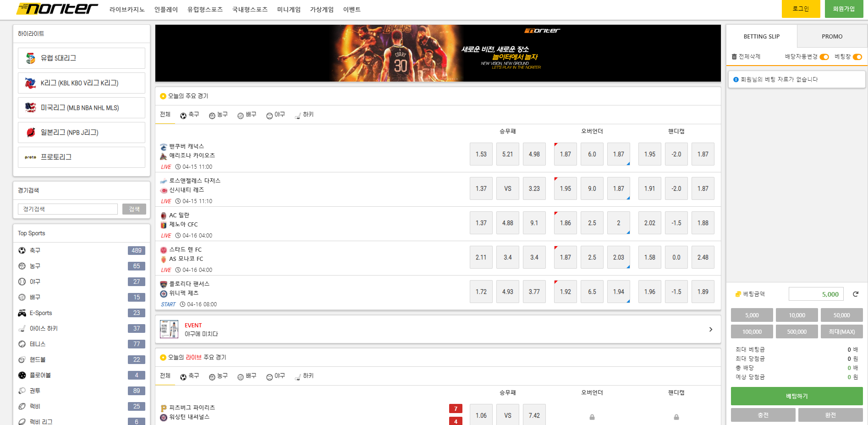This screenshot has width=868, height=425.
Task: Expand the boxing category in Top Sports
Action: (35, 391)
